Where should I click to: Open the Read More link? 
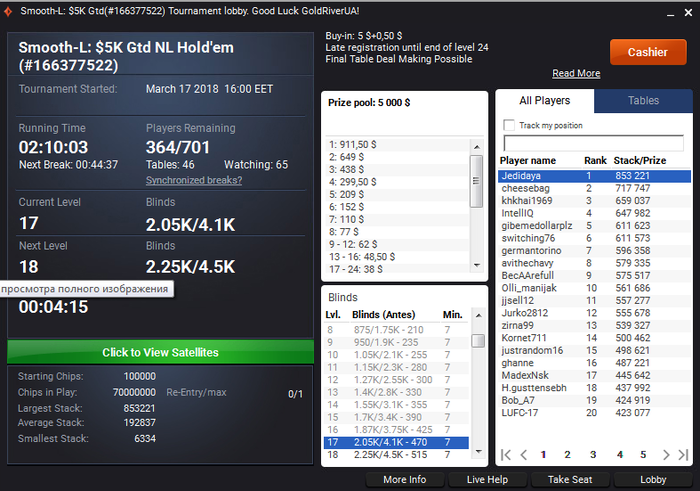(576, 73)
